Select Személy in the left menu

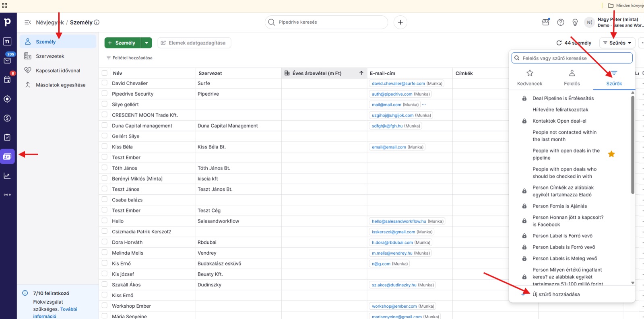click(58, 42)
